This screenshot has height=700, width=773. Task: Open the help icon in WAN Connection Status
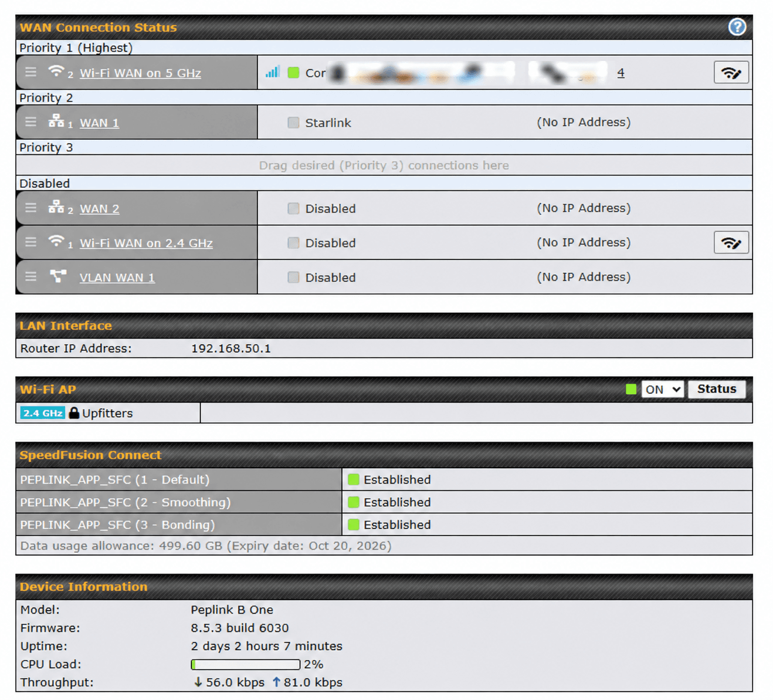(737, 27)
